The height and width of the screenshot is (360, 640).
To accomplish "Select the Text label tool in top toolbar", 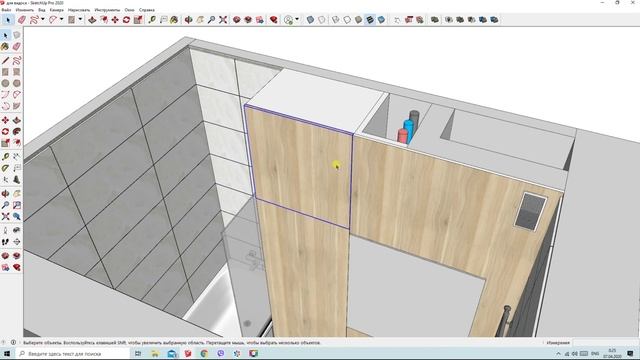I will (x=163, y=20).
